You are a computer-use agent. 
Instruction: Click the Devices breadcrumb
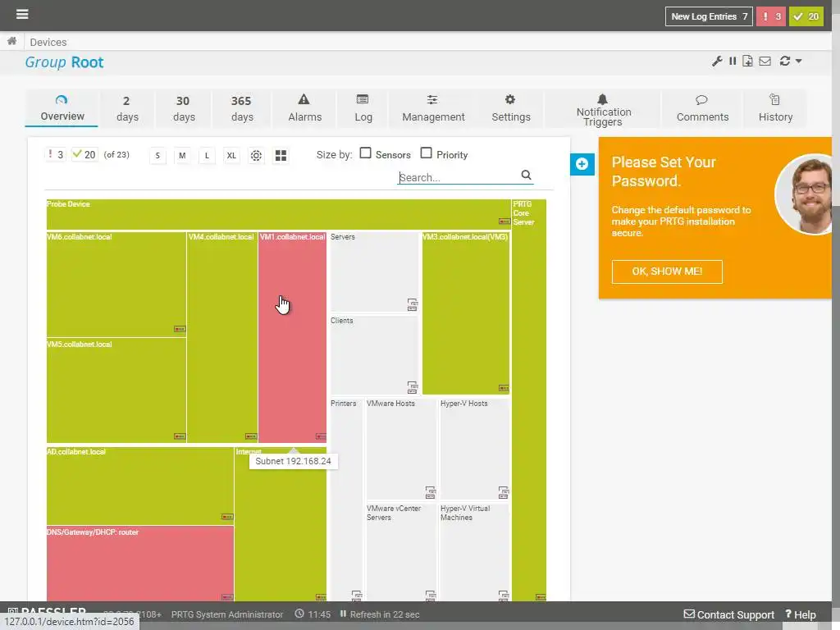[48, 42]
